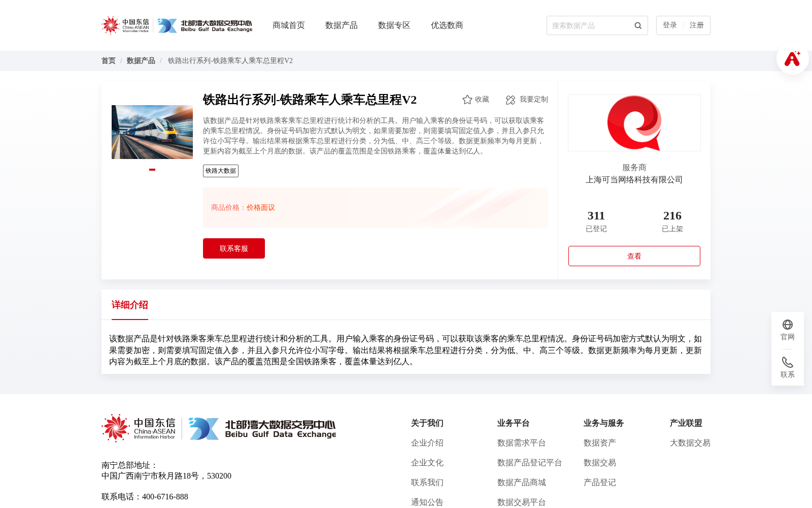Open 数据专区 navigation menu item
The width and height of the screenshot is (812, 508).
[x=394, y=25]
